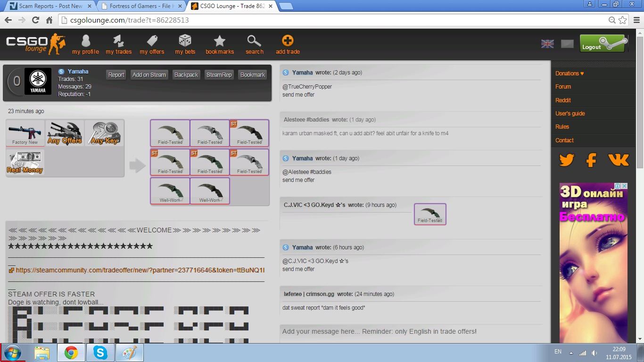The image size is (644, 362).
Task: Go to my trades page
Action: tap(118, 41)
